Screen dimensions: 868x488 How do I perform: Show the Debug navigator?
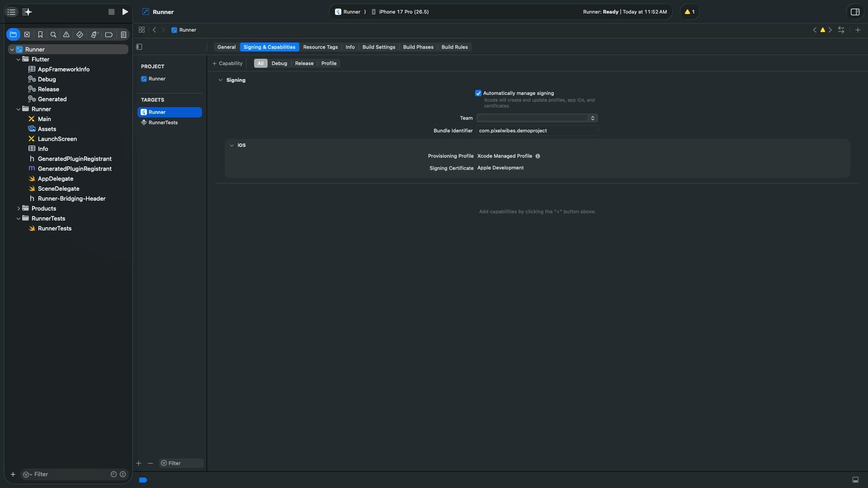pyautogui.click(x=94, y=34)
